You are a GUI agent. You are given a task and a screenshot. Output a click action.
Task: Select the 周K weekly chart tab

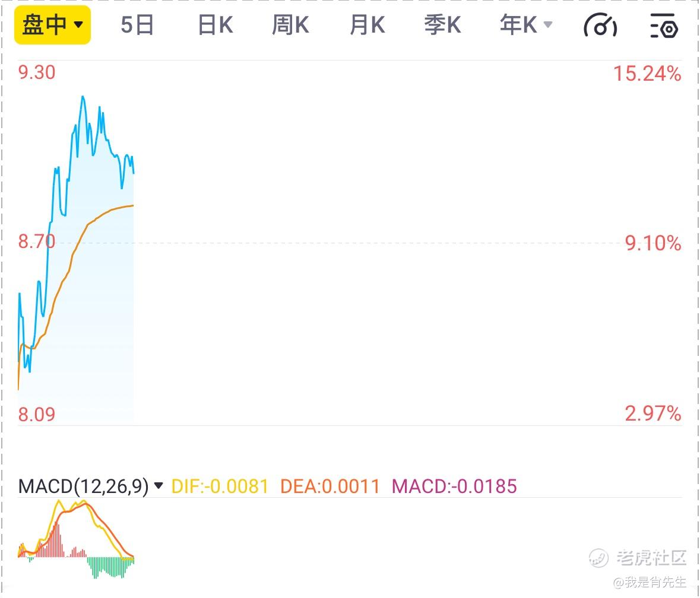[290, 25]
